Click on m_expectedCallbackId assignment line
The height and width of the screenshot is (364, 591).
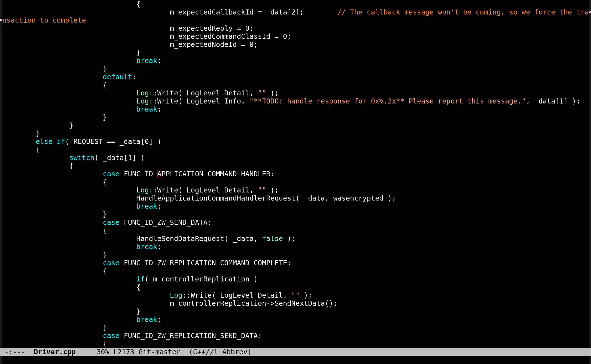click(237, 12)
